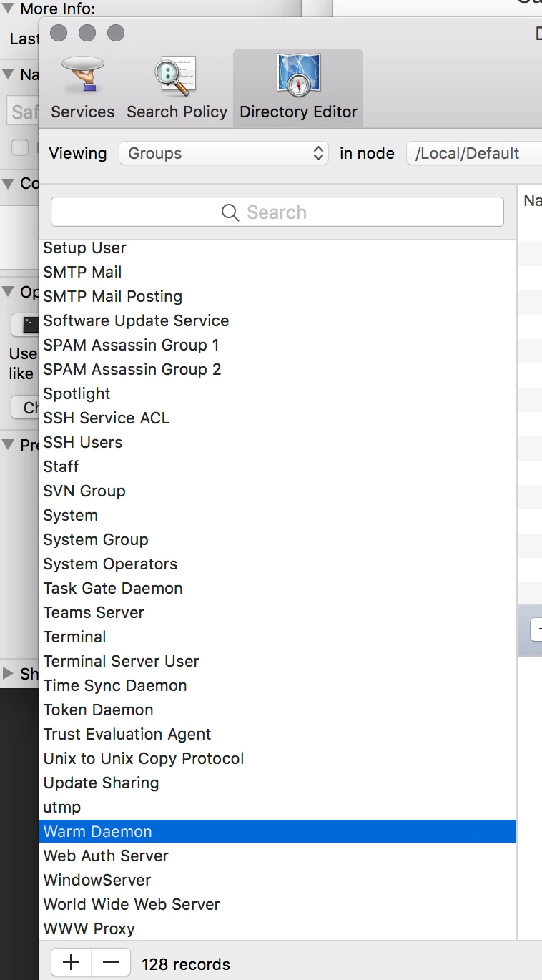Select the System Operators group
542x980 pixels.
tap(277, 564)
